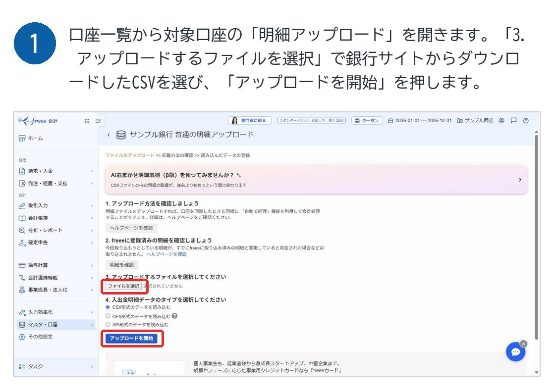The height and width of the screenshot is (392, 553).
Task: Expand 取引入力 chevron
Action: click(x=92, y=206)
